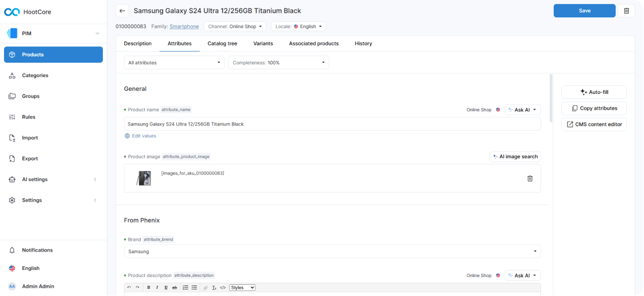The image size is (644, 296).
Task: Open the Locale English dropdown
Action: click(x=298, y=27)
